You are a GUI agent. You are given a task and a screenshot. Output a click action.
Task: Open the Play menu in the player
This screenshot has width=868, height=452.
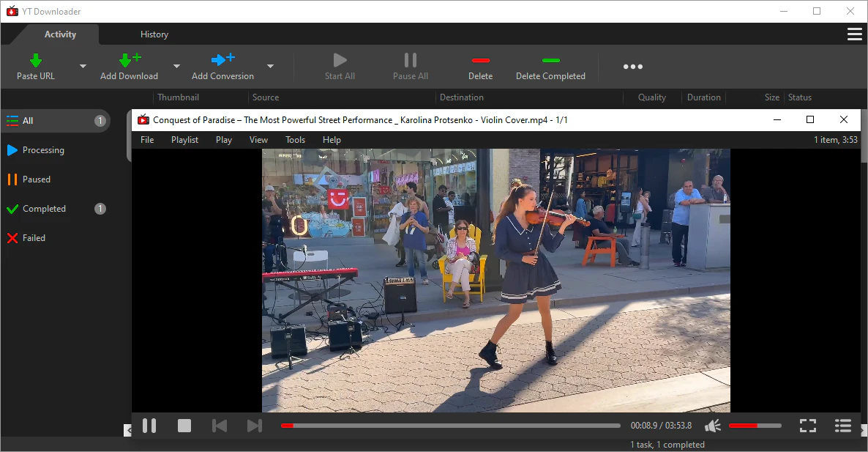223,139
